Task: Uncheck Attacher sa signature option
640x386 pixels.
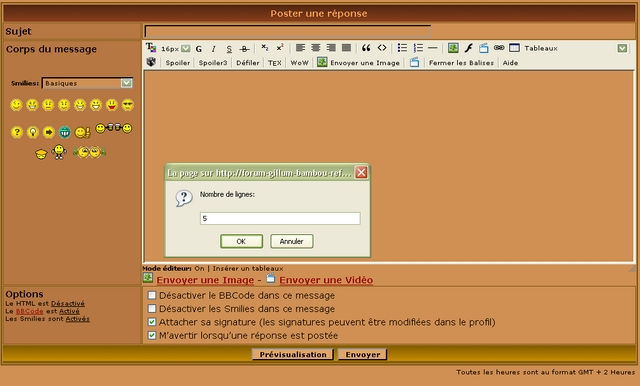Action: pyautogui.click(x=152, y=322)
